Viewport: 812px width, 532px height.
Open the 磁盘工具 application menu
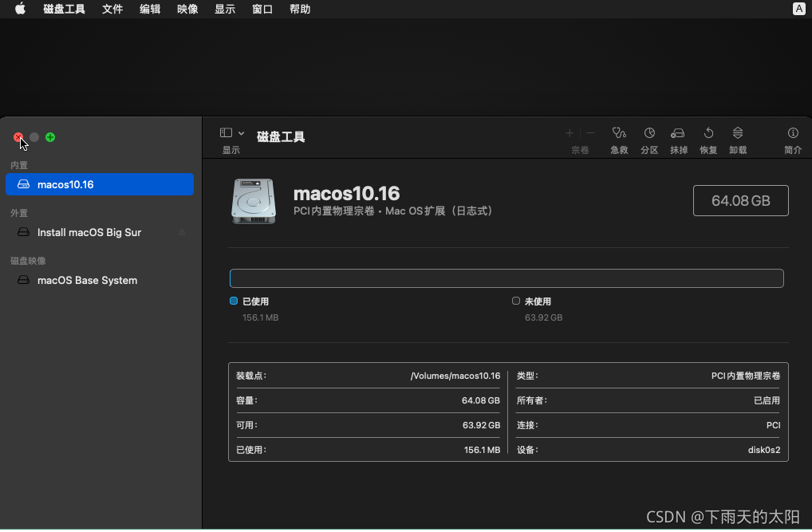tap(65, 9)
